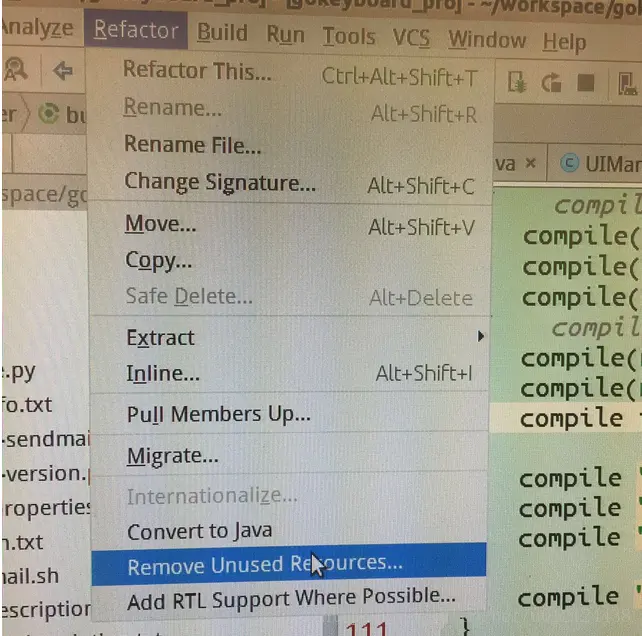This screenshot has width=642, height=636.
Task: Open the Build menu
Action: 222,32
